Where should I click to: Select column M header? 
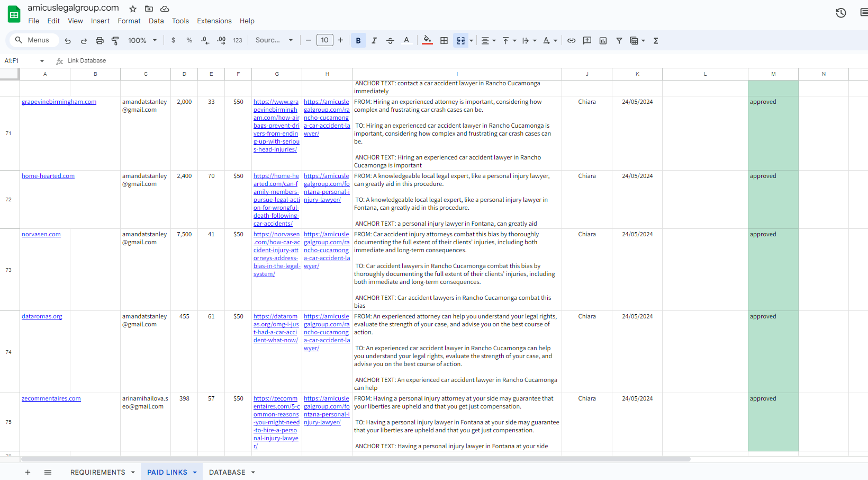(773, 74)
